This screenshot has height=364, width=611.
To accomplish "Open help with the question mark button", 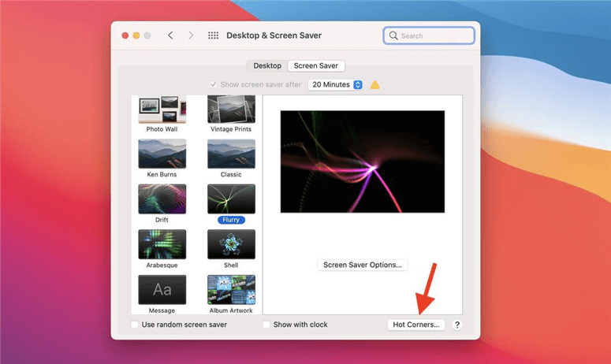I will [457, 325].
